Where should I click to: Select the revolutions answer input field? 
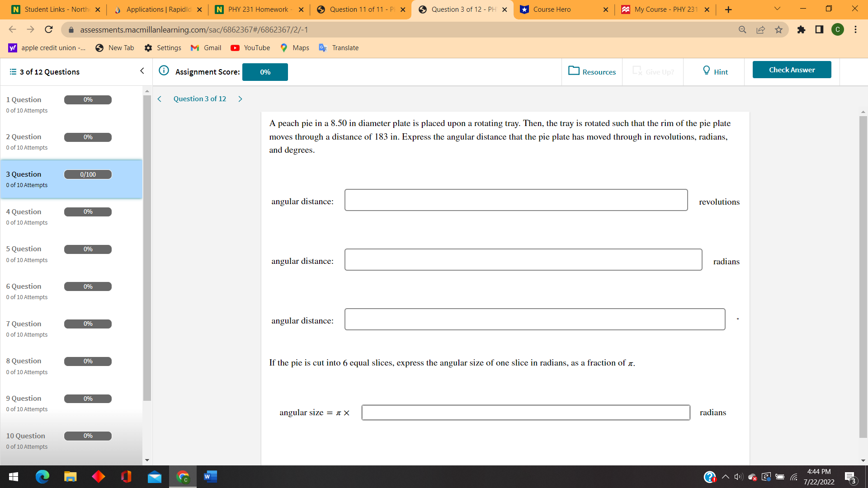tap(516, 200)
